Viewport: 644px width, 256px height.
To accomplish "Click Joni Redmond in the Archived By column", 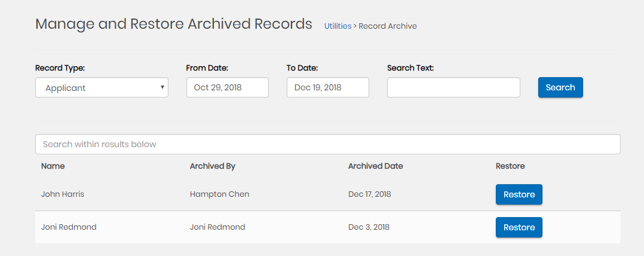I will click(217, 227).
